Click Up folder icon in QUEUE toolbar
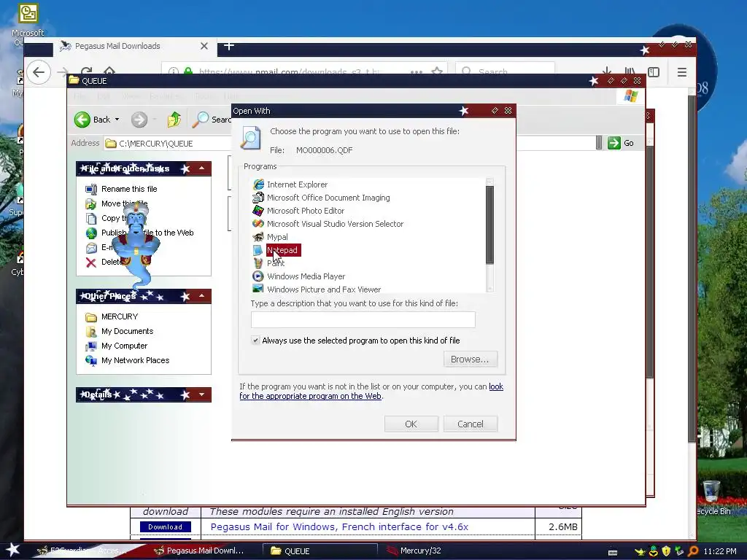The width and height of the screenshot is (747, 560). coord(174,120)
